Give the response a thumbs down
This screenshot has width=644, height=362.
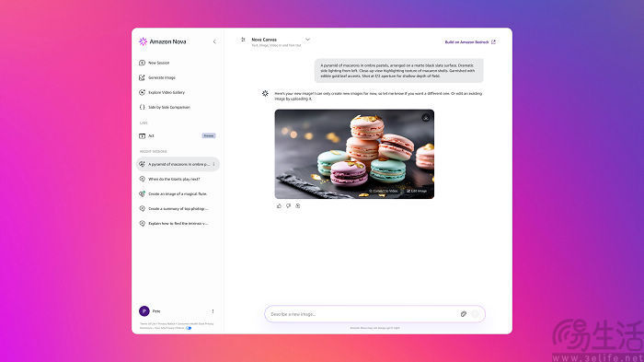(288, 205)
